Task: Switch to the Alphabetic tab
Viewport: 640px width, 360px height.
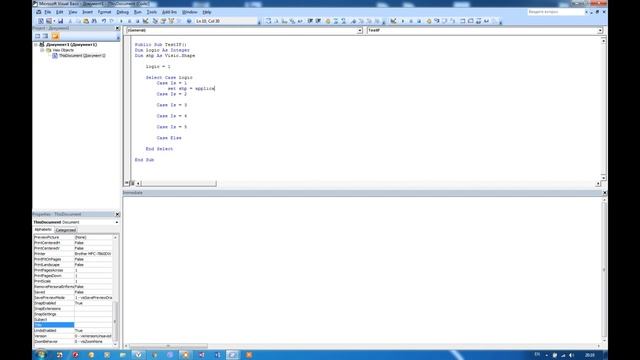Action: click(43, 230)
